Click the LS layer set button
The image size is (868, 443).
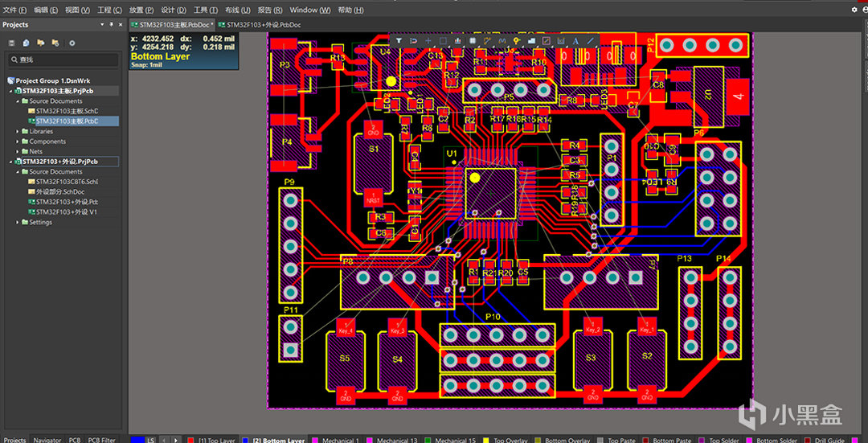pyautogui.click(x=151, y=440)
